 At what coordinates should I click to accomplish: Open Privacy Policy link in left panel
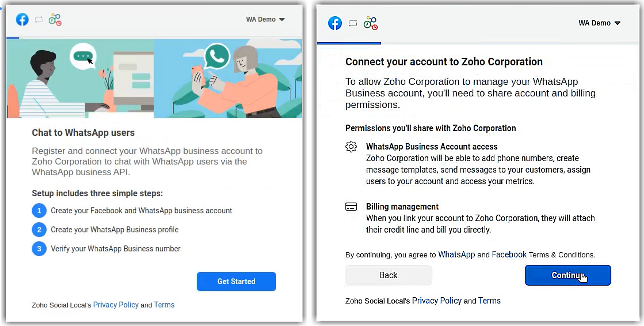click(116, 305)
